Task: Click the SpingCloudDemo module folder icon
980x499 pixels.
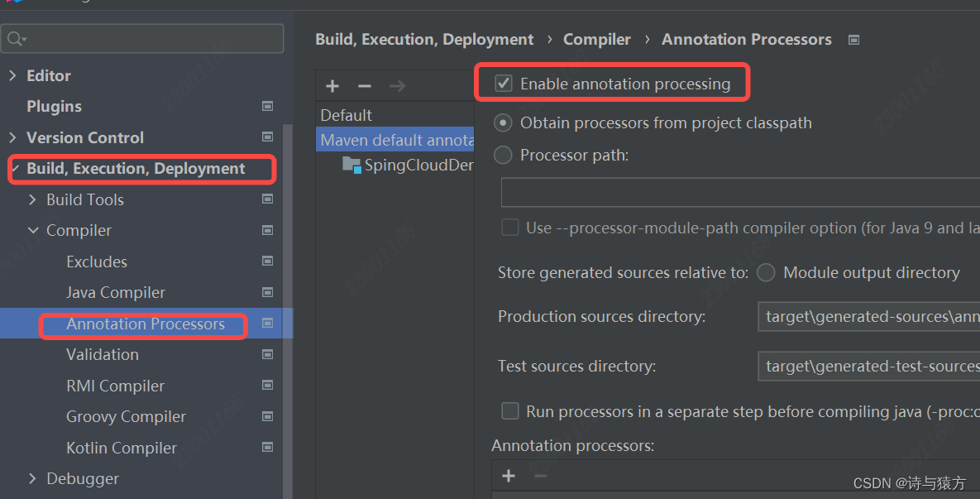Action: tap(351, 165)
